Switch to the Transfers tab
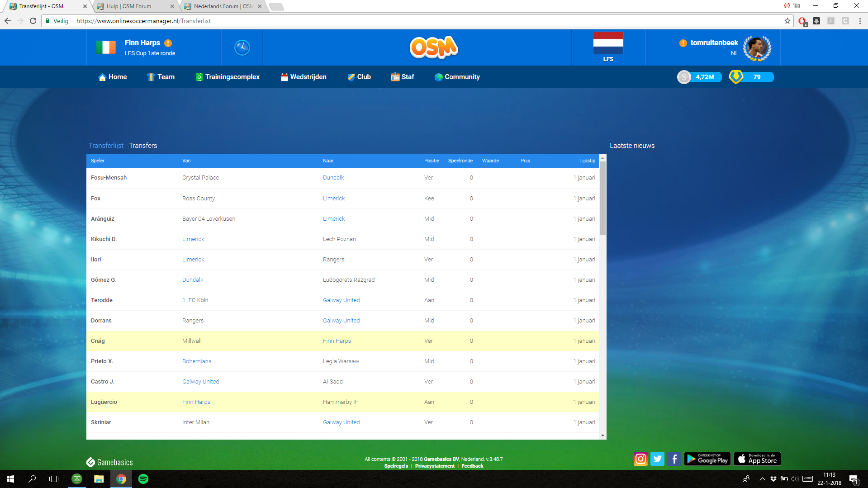 pyautogui.click(x=143, y=146)
